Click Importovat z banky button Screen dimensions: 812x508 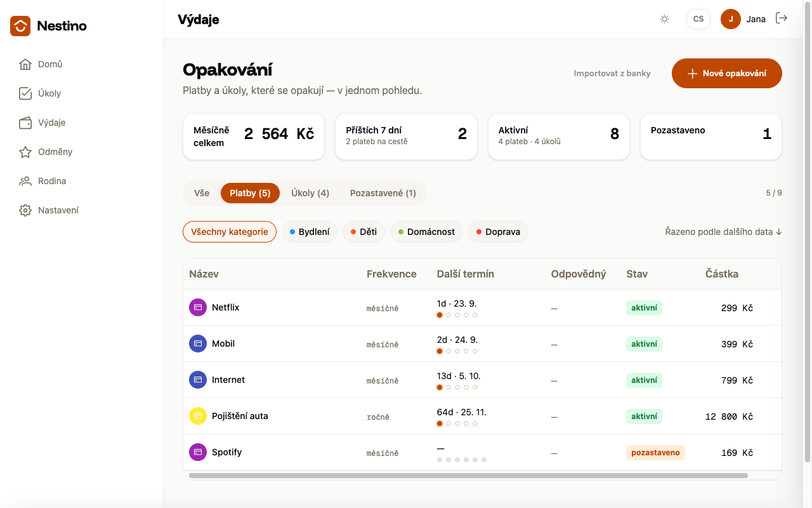click(x=612, y=73)
